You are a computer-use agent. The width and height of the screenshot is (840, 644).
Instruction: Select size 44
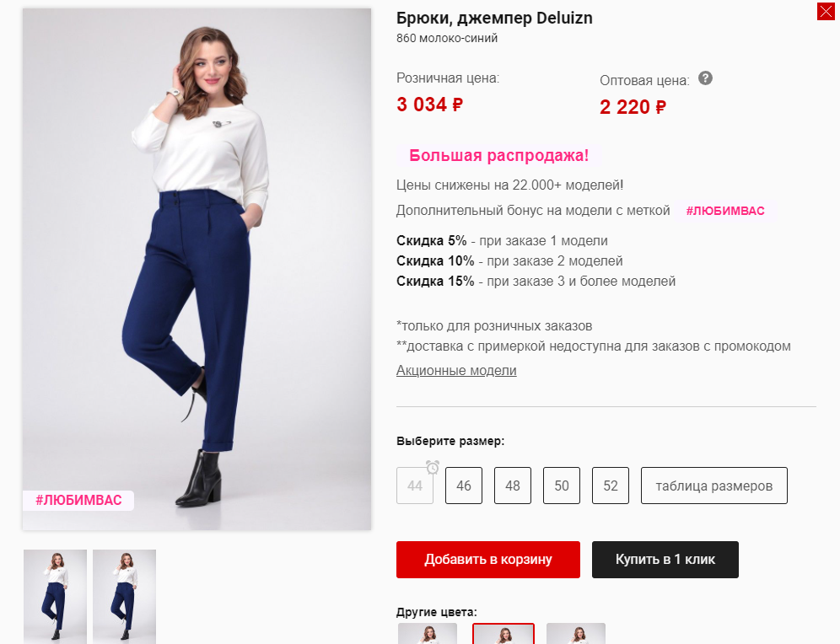click(414, 486)
